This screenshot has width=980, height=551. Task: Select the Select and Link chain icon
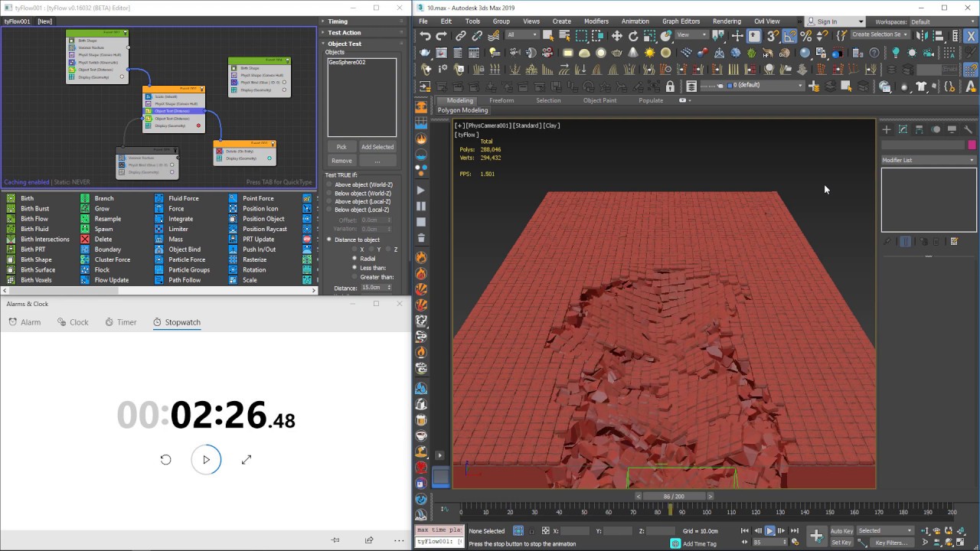[461, 36]
